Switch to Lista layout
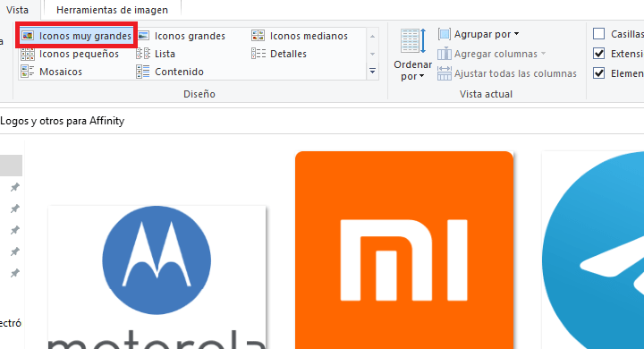644x349 pixels. coord(156,54)
